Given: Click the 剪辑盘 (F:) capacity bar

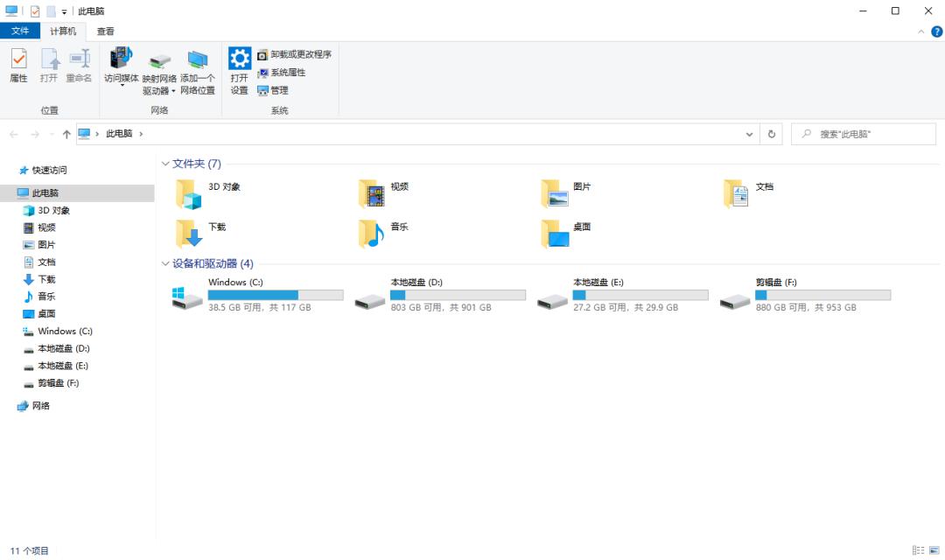Looking at the screenshot, I should (822, 295).
